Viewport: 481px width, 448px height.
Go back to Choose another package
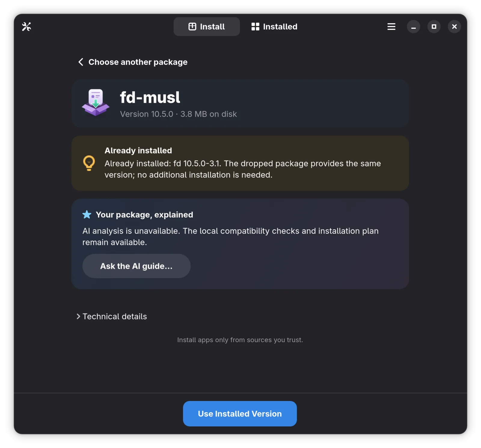point(132,62)
